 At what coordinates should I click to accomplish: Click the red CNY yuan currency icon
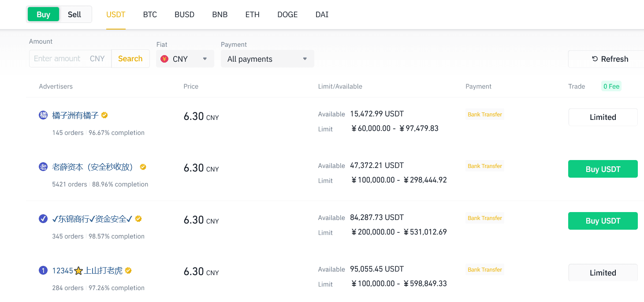[x=164, y=59]
